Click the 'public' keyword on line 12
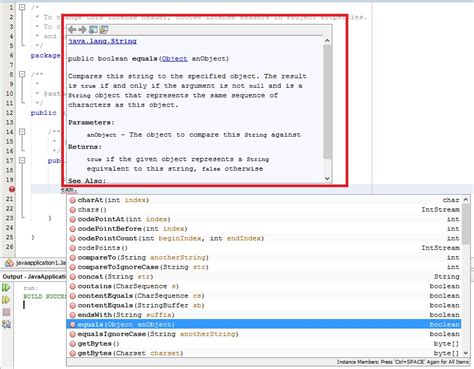This screenshot has height=369, width=474. coord(43,113)
